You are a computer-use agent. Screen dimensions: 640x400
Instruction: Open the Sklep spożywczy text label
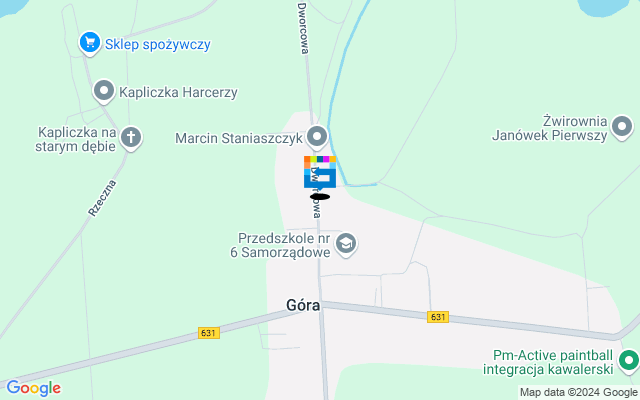point(158,44)
